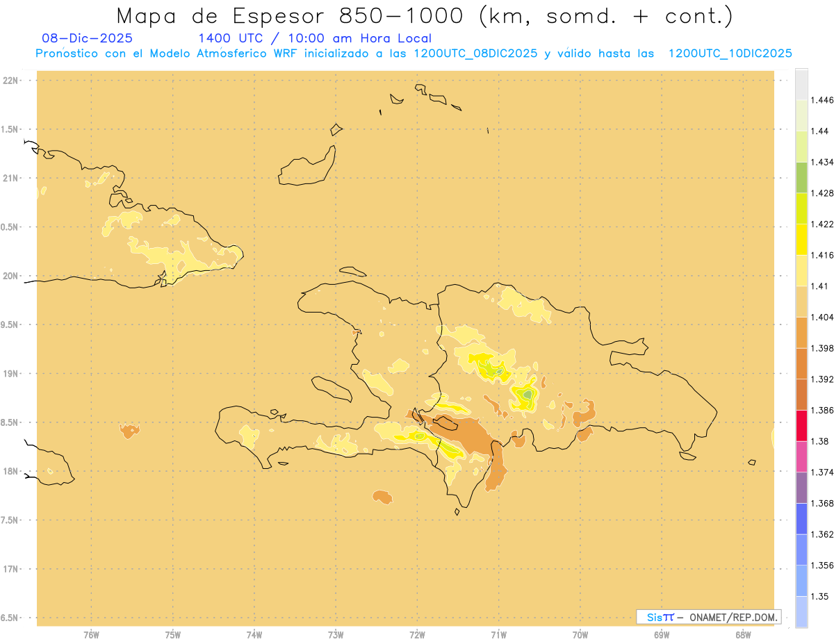Click the colorbar value 1.386
The image size is (834, 644).
point(822,410)
